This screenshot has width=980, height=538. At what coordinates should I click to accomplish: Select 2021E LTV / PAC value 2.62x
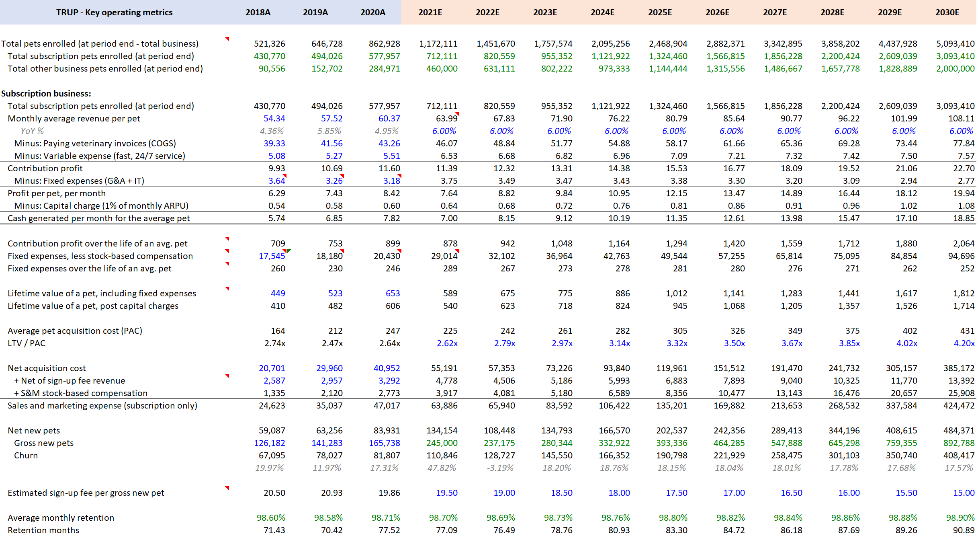coord(447,343)
